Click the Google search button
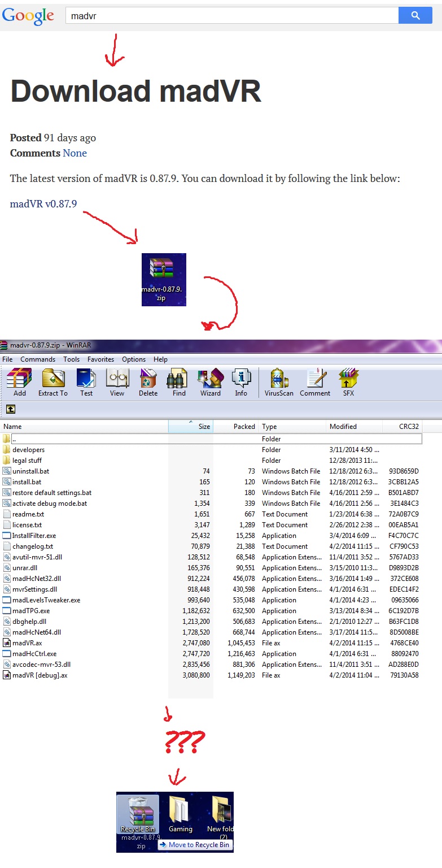The width and height of the screenshot is (442, 868). coord(415,16)
